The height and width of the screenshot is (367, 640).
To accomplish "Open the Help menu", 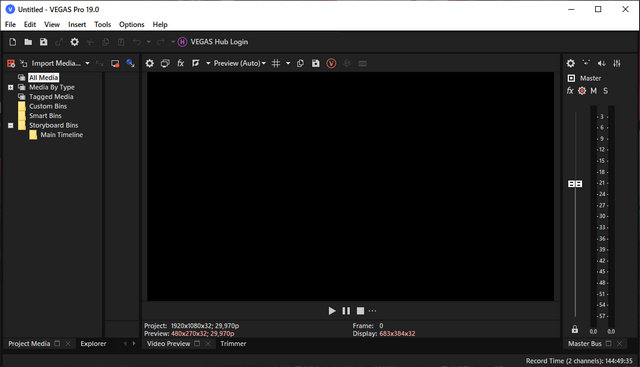I will 160,24.
